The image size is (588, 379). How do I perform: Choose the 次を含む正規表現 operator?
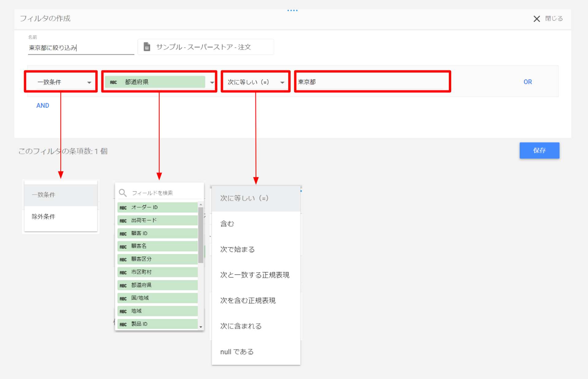(256, 301)
